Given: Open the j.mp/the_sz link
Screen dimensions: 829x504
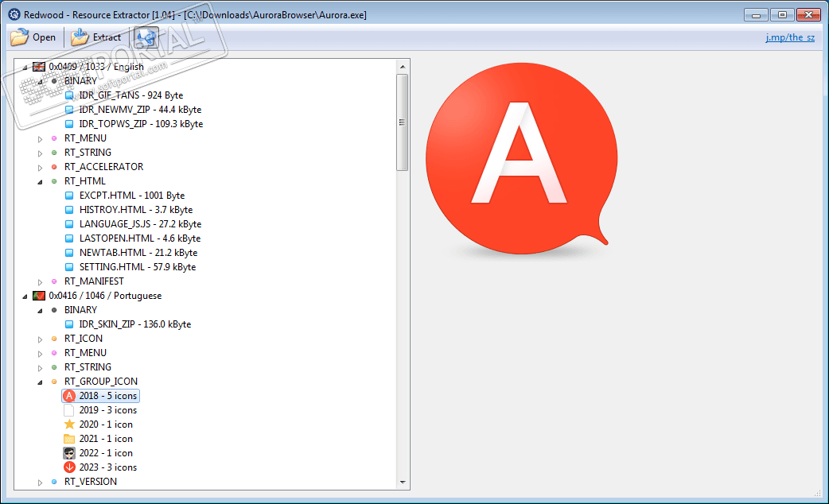Looking at the screenshot, I should [x=790, y=37].
